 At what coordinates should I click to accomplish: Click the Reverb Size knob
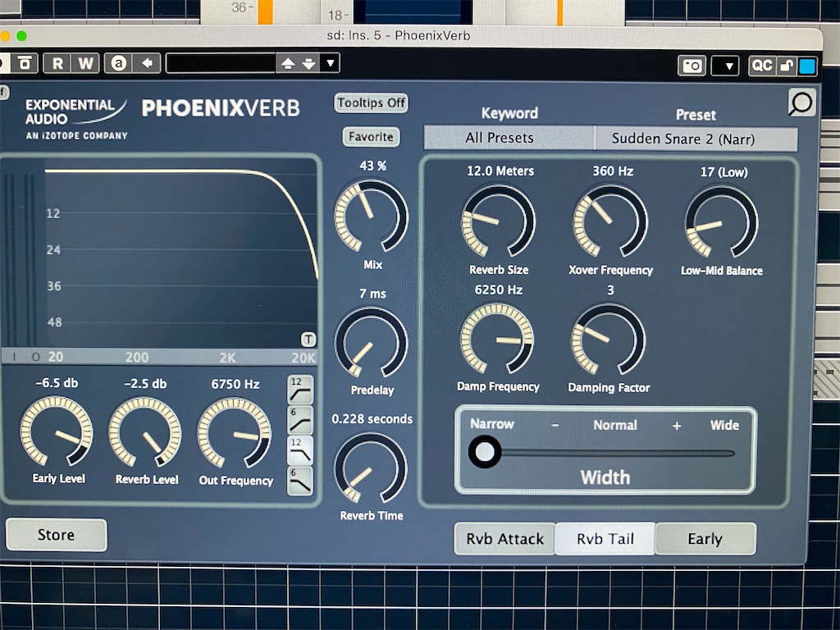click(x=498, y=221)
